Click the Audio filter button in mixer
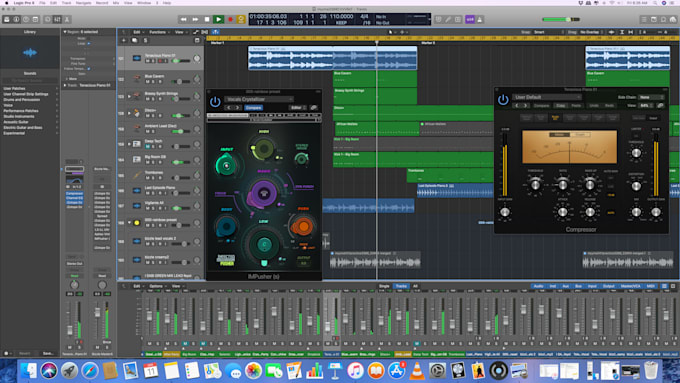 click(x=539, y=286)
